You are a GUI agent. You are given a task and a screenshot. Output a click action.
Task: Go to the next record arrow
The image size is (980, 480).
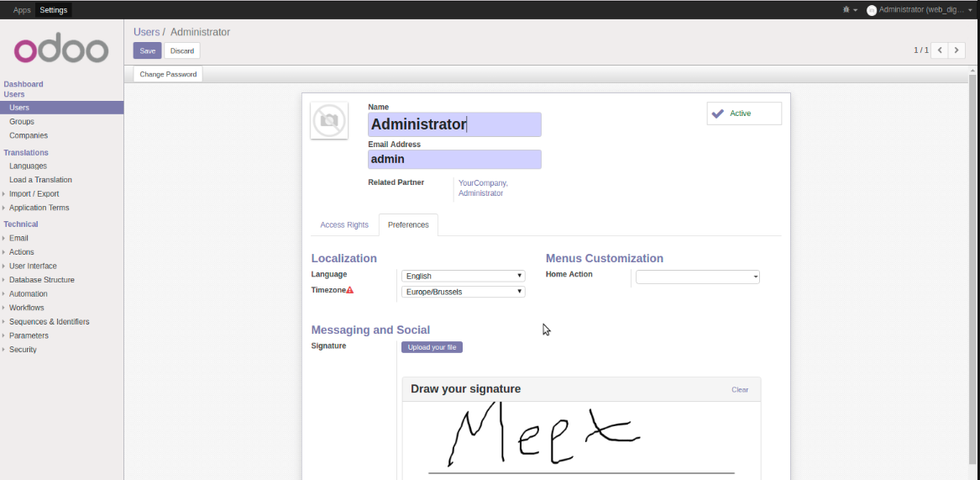(x=956, y=50)
